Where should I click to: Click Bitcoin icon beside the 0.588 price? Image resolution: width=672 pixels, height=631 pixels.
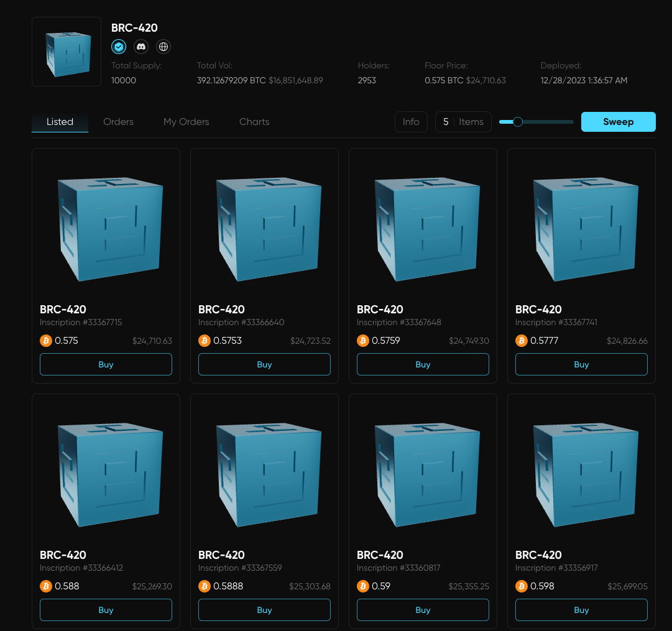tap(46, 586)
